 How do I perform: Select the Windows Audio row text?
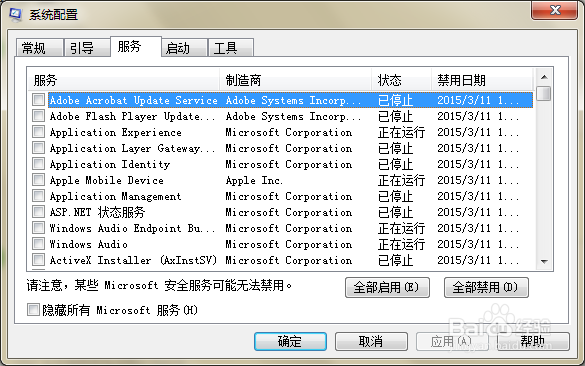tap(89, 244)
